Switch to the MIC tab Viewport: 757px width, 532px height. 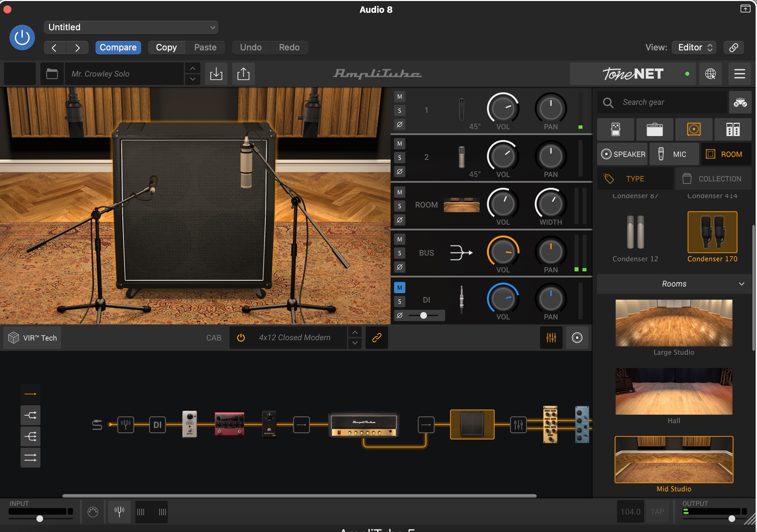(x=674, y=154)
